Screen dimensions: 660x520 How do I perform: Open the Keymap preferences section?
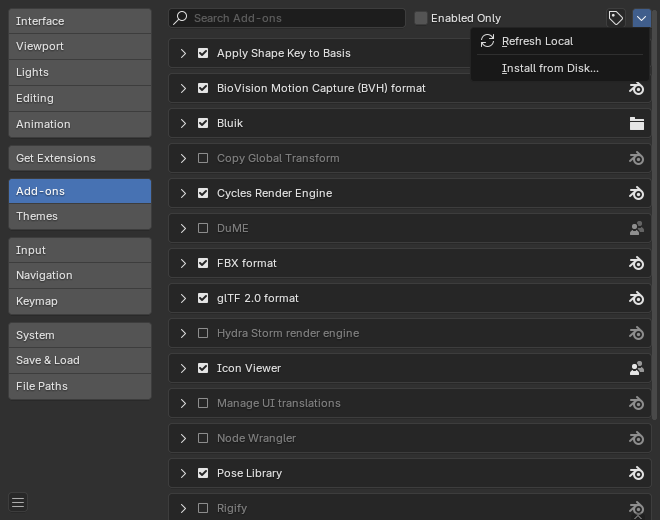(x=80, y=301)
